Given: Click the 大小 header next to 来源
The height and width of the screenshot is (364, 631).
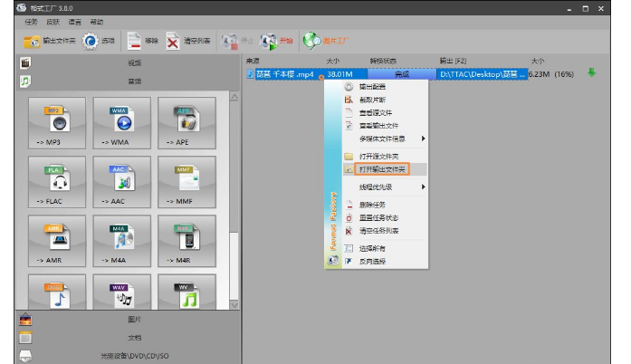Looking at the screenshot, I should tap(333, 61).
